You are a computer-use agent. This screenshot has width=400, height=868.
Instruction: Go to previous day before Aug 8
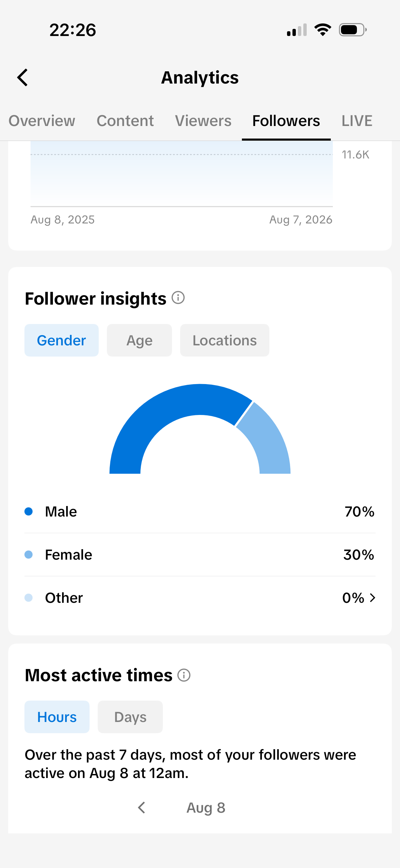tap(142, 808)
